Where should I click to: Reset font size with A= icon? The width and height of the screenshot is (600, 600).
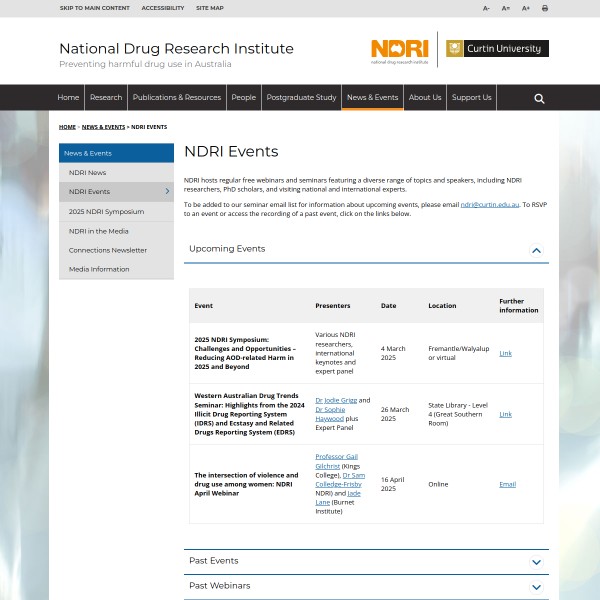tap(506, 8)
